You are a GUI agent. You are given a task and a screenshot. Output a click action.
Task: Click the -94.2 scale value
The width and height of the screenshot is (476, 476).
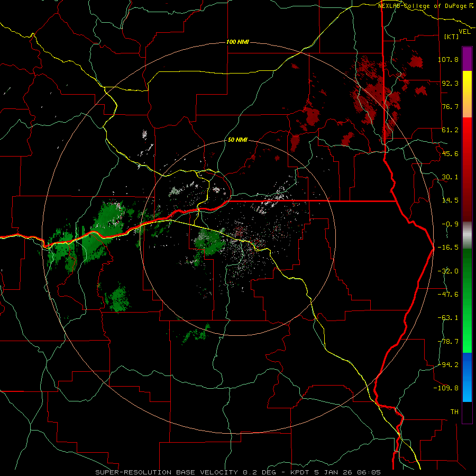point(448,364)
